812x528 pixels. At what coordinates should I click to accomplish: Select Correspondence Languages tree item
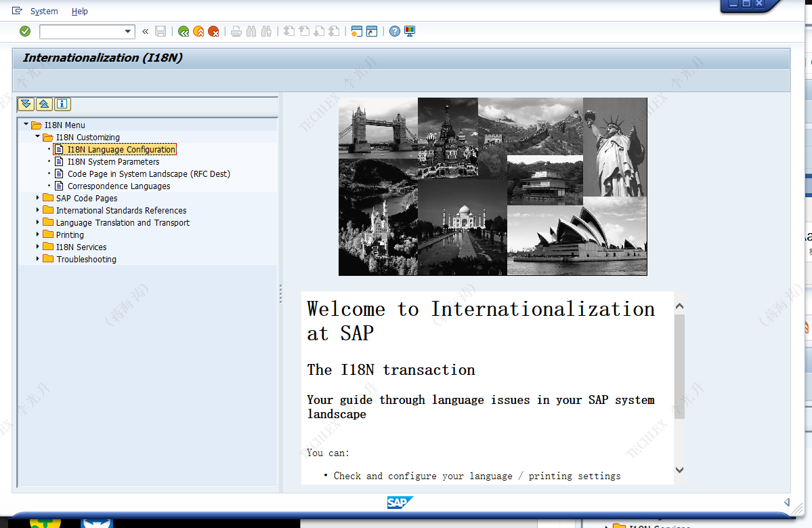pos(119,186)
